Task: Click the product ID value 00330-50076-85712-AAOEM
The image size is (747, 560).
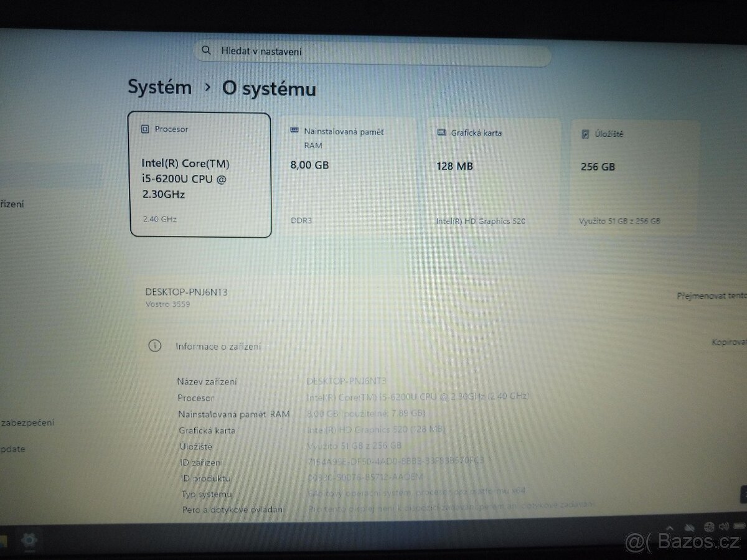Action: (x=365, y=477)
